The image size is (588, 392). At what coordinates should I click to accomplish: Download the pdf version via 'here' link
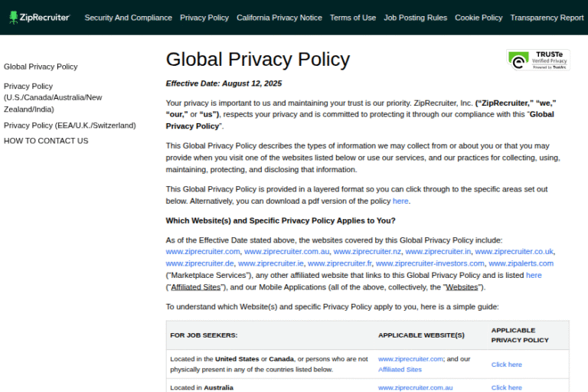(x=400, y=201)
